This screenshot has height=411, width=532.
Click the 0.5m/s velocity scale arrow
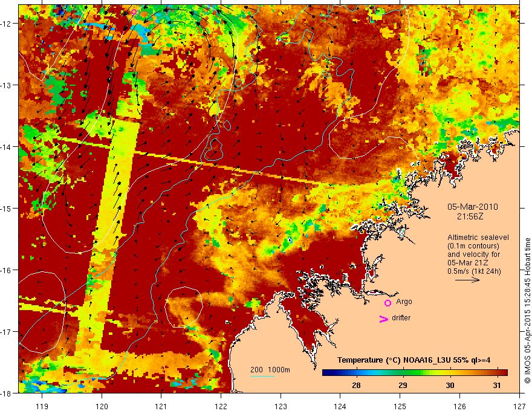point(467,280)
